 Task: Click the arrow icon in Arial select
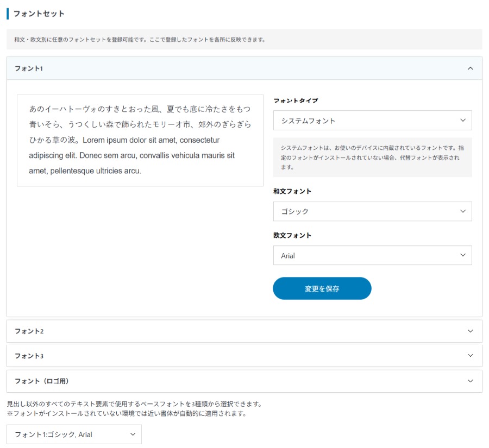463,255
